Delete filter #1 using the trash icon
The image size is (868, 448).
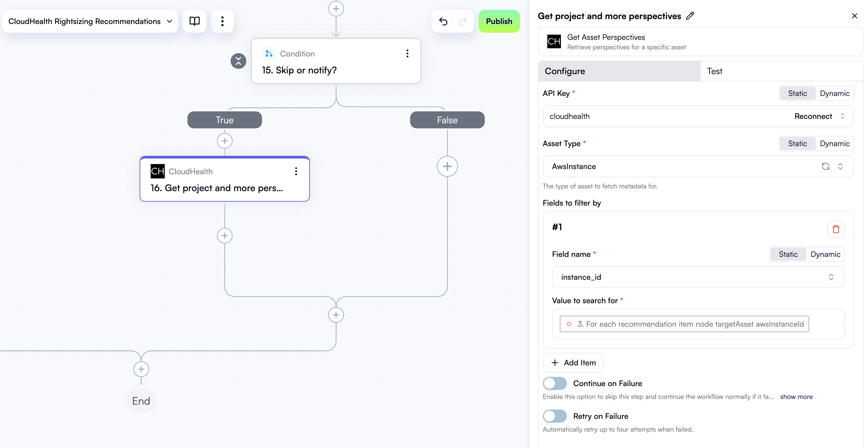[x=836, y=229]
